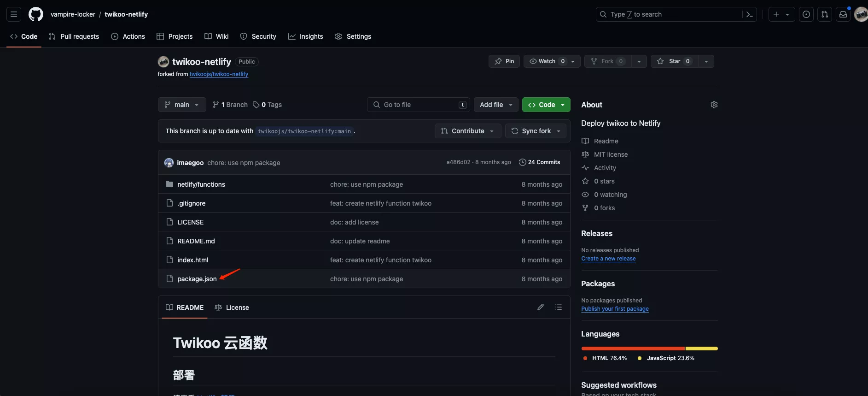Fork the repository

pyautogui.click(x=608, y=61)
